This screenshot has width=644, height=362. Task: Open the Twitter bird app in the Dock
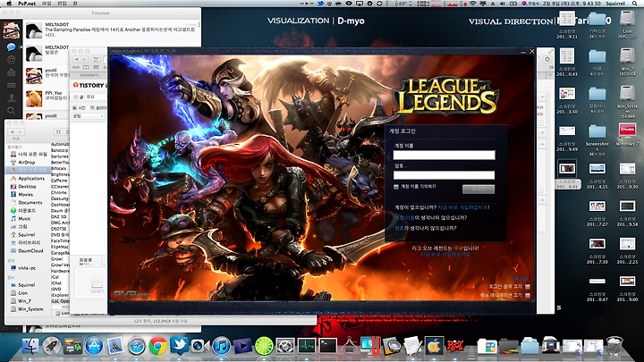[179, 346]
